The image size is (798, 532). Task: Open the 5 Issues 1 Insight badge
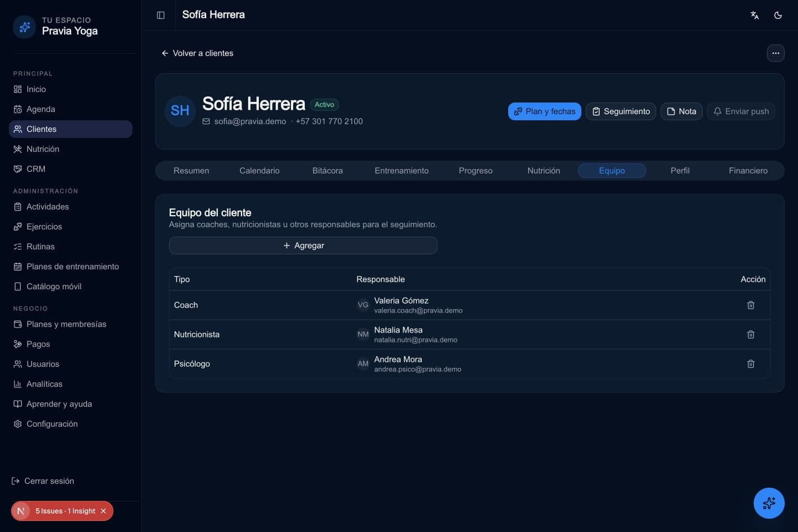(65, 511)
